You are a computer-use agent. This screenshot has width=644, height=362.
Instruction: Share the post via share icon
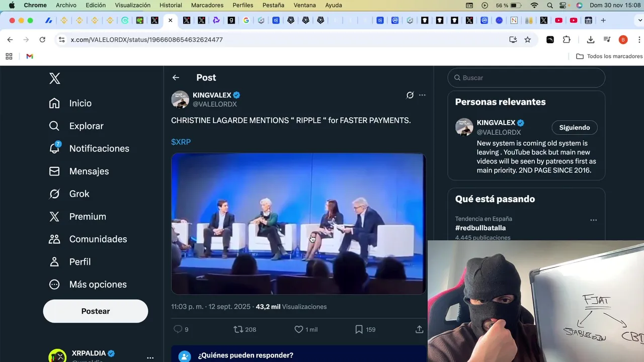point(419,329)
